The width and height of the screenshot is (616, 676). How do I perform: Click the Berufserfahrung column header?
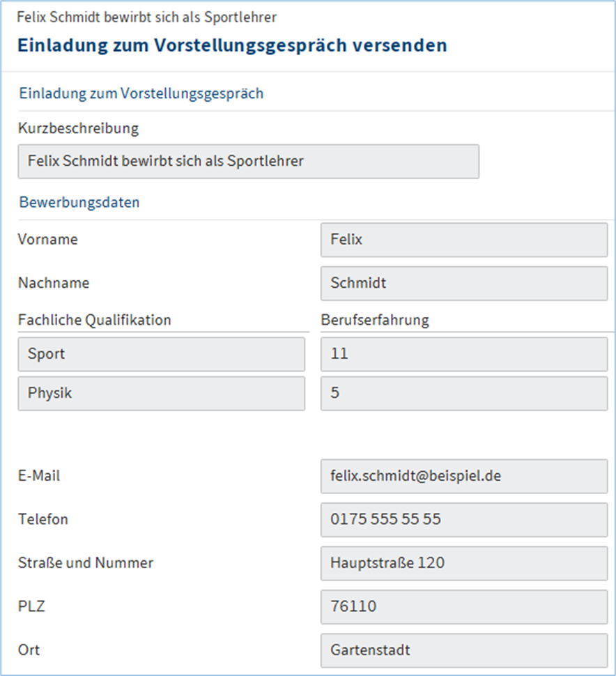(375, 320)
